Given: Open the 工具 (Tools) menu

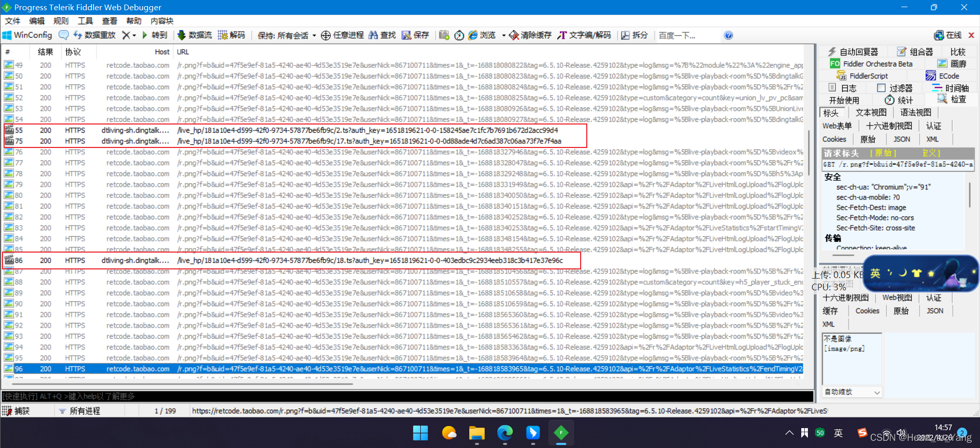Looking at the screenshot, I should coord(85,21).
